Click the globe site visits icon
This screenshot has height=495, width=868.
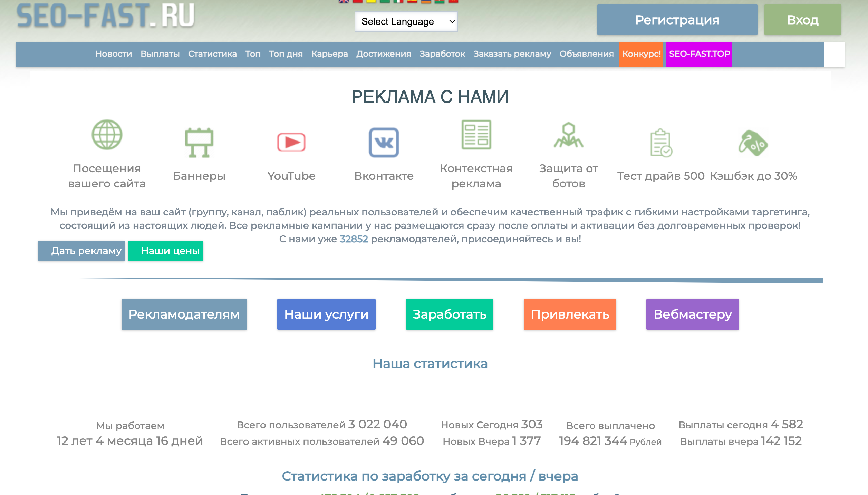tap(107, 135)
